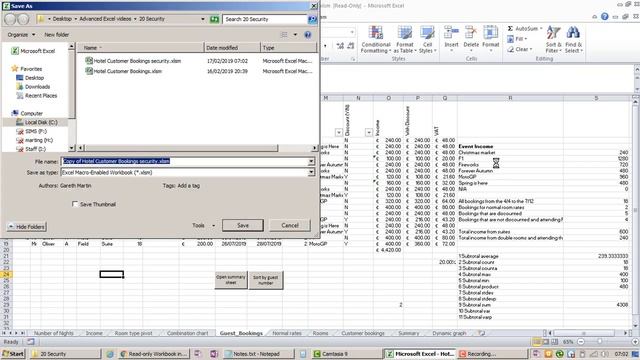Sort files by Name column header
Viewport: 640px width, 360px height.
coord(140,48)
